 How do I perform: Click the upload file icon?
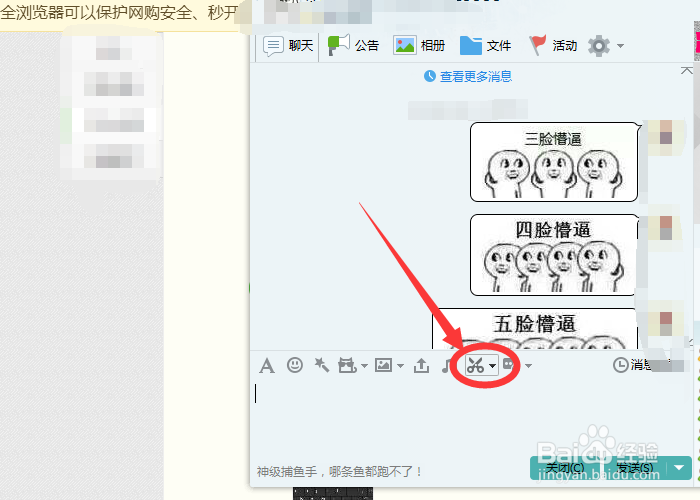pyautogui.click(x=421, y=366)
